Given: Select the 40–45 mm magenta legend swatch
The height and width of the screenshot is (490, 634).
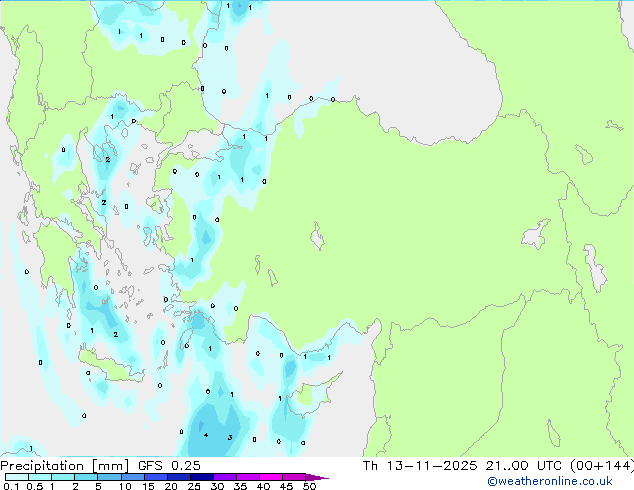Looking at the screenshot, I should coord(271,477).
